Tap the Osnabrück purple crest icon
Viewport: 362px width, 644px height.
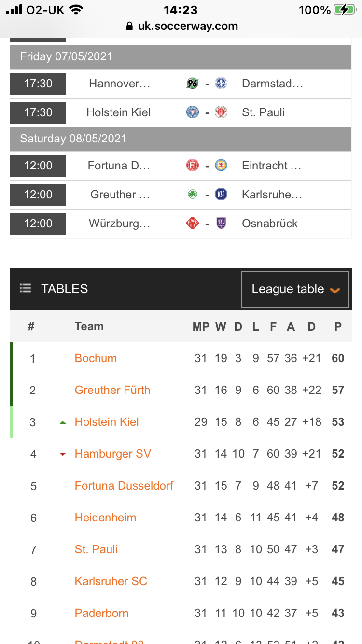pos(221,224)
